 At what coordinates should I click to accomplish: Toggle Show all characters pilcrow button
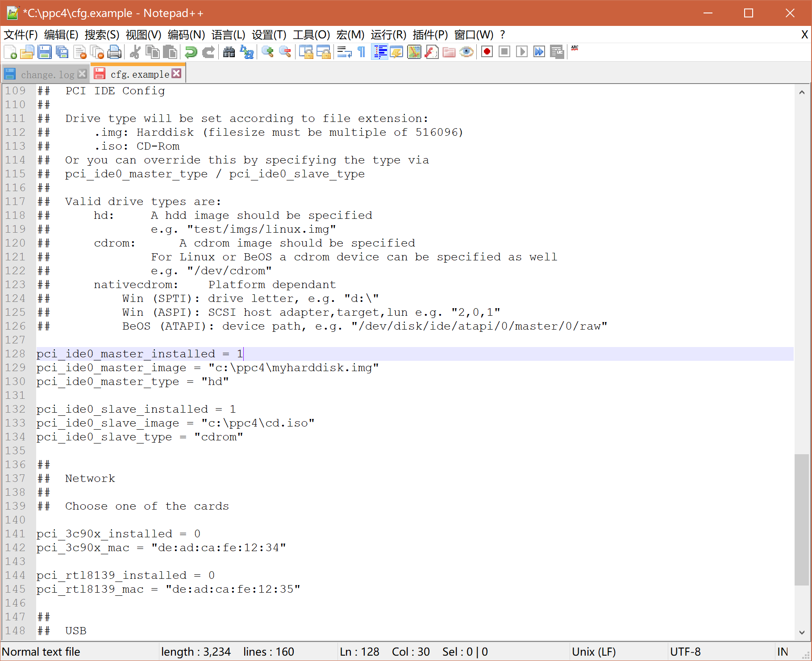[x=362, y=52]
